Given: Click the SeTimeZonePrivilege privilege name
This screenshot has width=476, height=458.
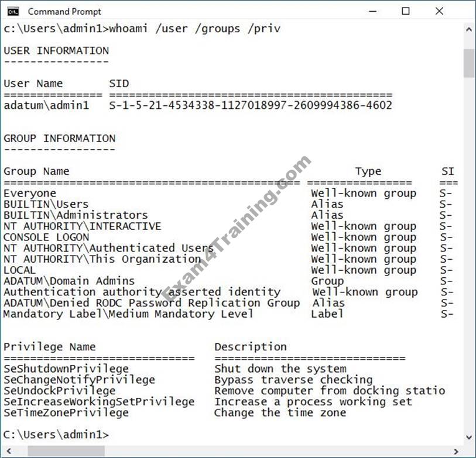Looking at the screenshot, I should coord(66,412).
